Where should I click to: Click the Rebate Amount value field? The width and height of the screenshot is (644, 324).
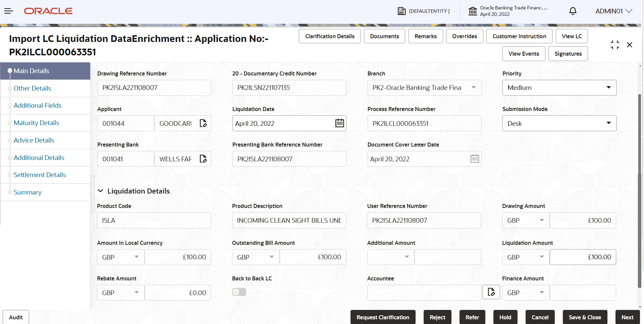[178, 293]
